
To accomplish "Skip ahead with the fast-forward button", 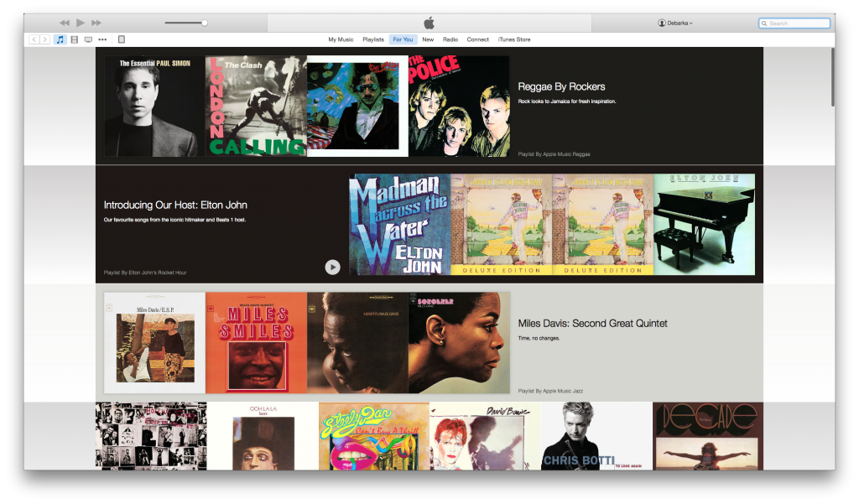I will coord(96,23).
